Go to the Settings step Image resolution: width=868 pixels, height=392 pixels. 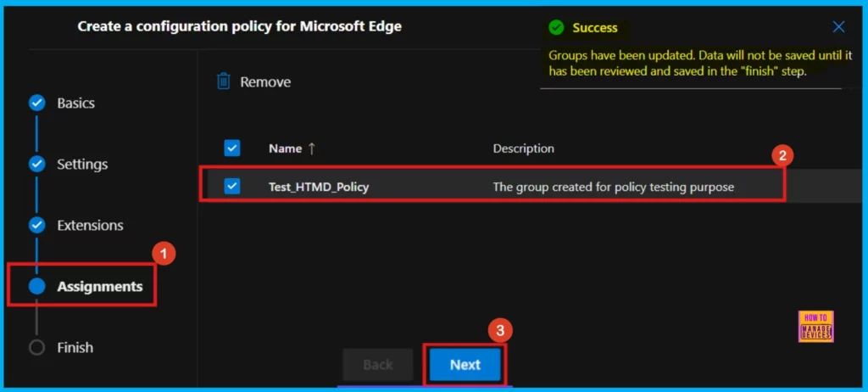tap(82, 165)
